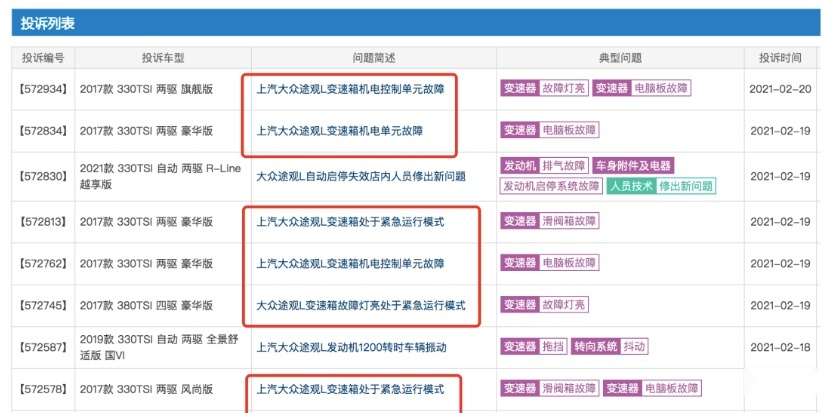Click the green 人员技术 修出新问题 tag
The image size is (830, 413).
(661, 186)
